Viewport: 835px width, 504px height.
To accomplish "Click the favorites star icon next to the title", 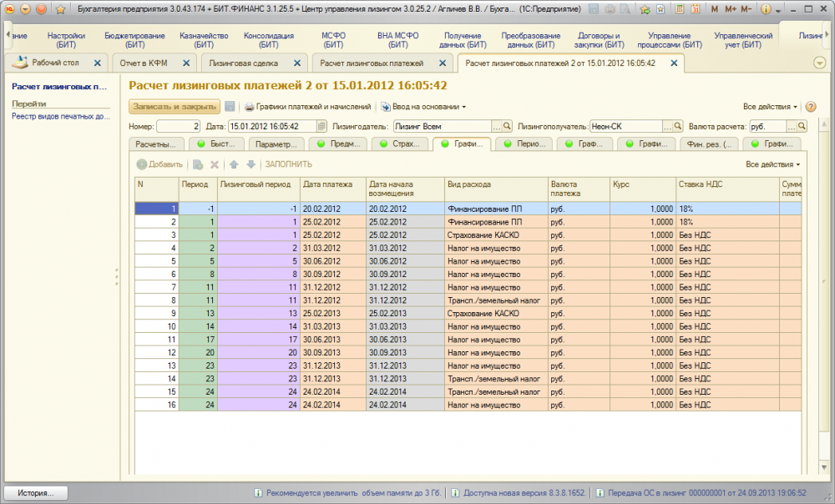I will 60,9.
